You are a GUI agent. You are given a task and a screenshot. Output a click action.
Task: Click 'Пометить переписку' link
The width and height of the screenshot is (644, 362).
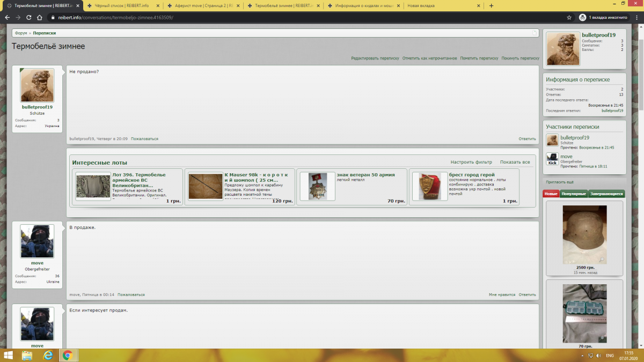pyautogui.click(x=479, y=58)
